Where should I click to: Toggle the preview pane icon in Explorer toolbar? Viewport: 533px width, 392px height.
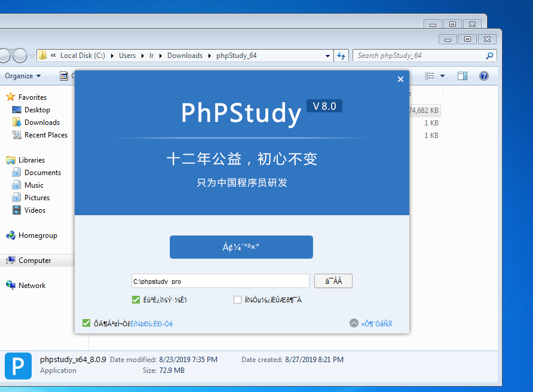click(462, 76)
